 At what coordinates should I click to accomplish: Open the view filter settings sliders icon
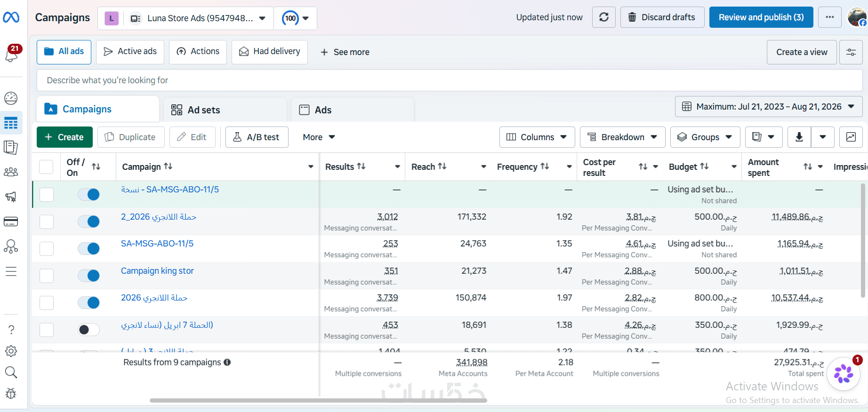tap(851, 52)
